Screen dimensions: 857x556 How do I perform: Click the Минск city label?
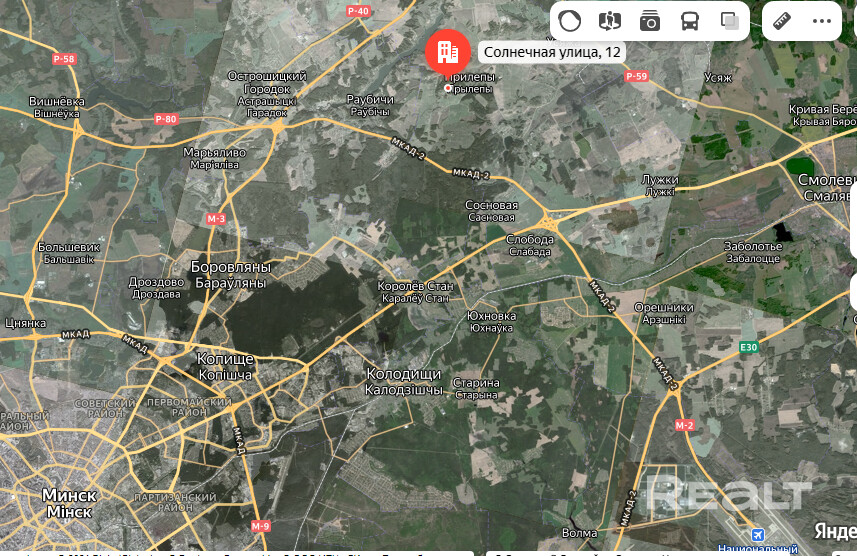tap(69, 496)
